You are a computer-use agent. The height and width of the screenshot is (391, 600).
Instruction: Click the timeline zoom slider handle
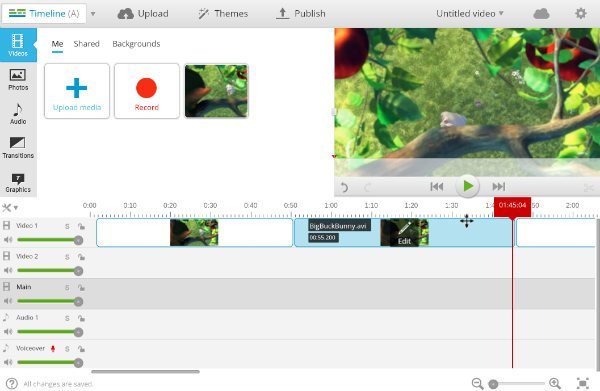point(493,384)
